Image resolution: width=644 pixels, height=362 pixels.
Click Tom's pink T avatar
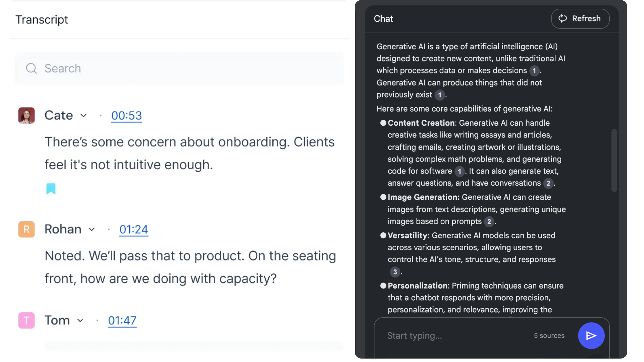[x=26, y=320]
